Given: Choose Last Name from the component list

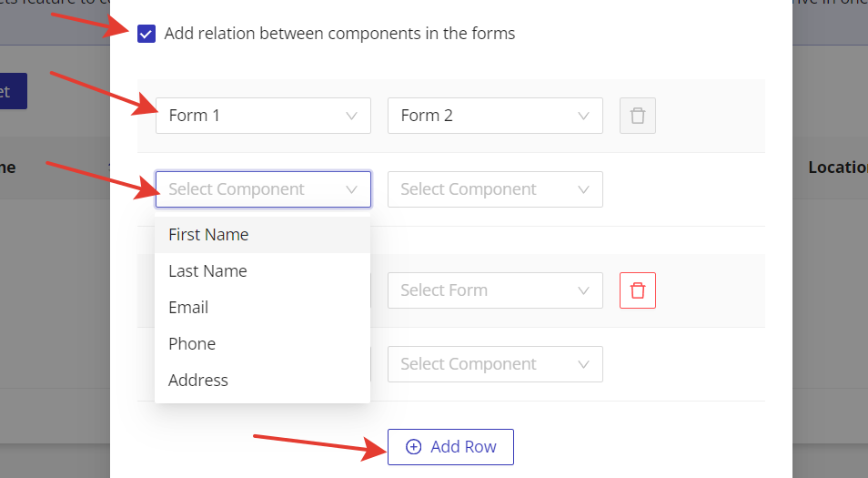Looking at the screenshot, I should 207,271.
